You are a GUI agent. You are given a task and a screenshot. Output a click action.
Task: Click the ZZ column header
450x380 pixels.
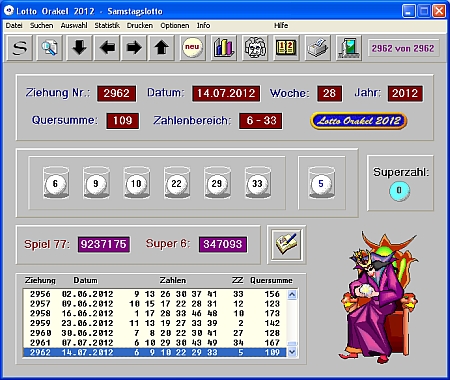(238, 280)
